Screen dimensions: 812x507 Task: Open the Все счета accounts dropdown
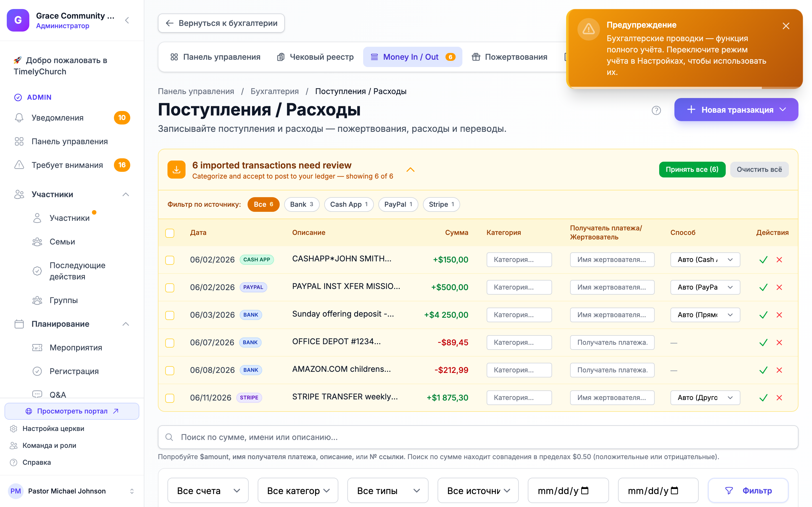point(208,491)
